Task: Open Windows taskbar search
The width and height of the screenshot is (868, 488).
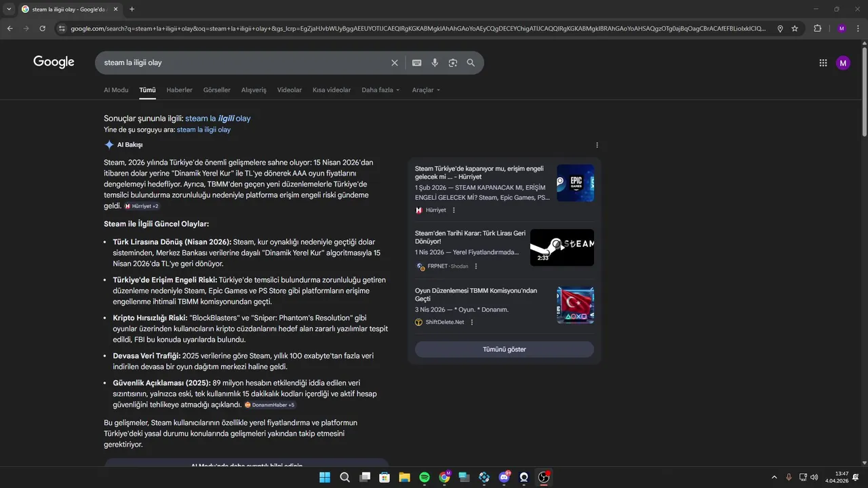Action: [344, 477]
